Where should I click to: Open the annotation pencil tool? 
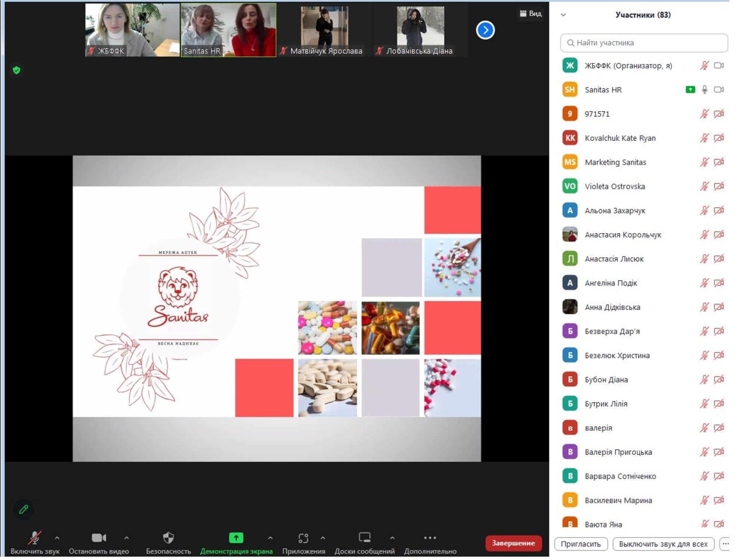24,509
